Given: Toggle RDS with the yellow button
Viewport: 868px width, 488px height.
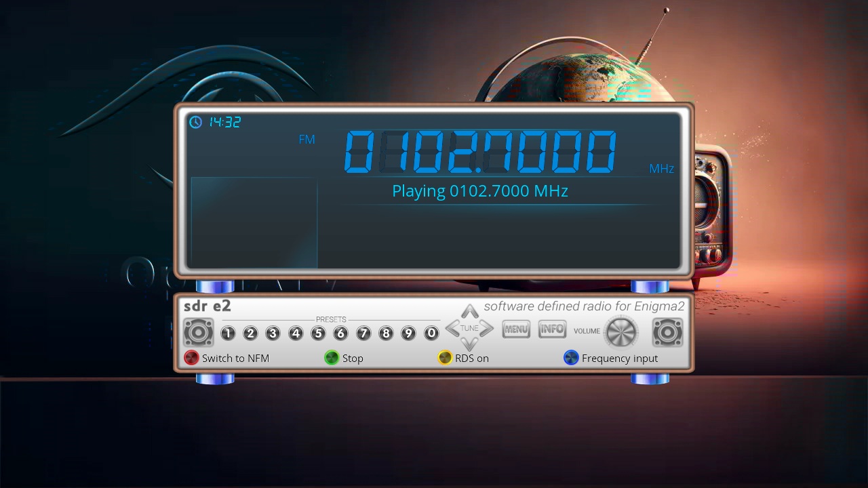Looking at the screenshot, I should click(445, 358).
